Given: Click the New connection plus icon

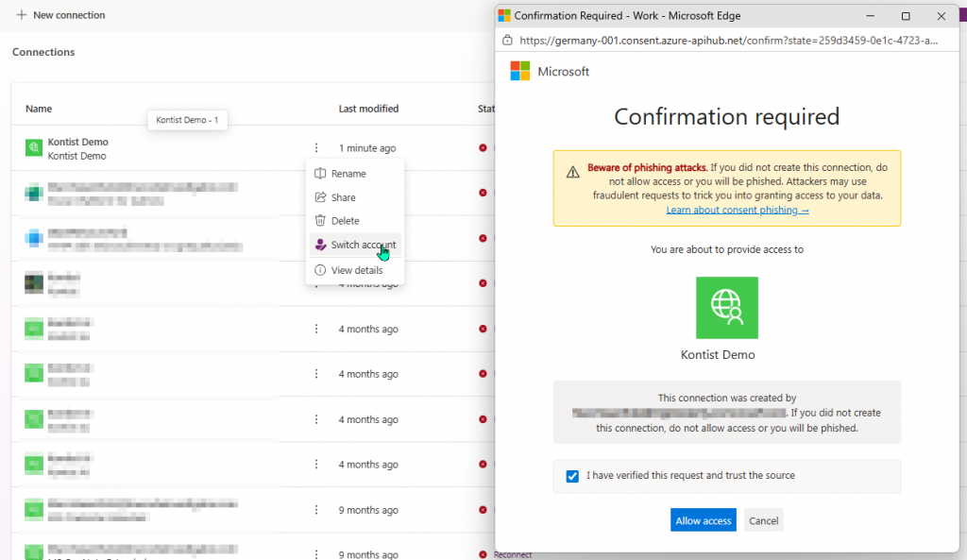Looking at the screenshot, I should [22, 15].
